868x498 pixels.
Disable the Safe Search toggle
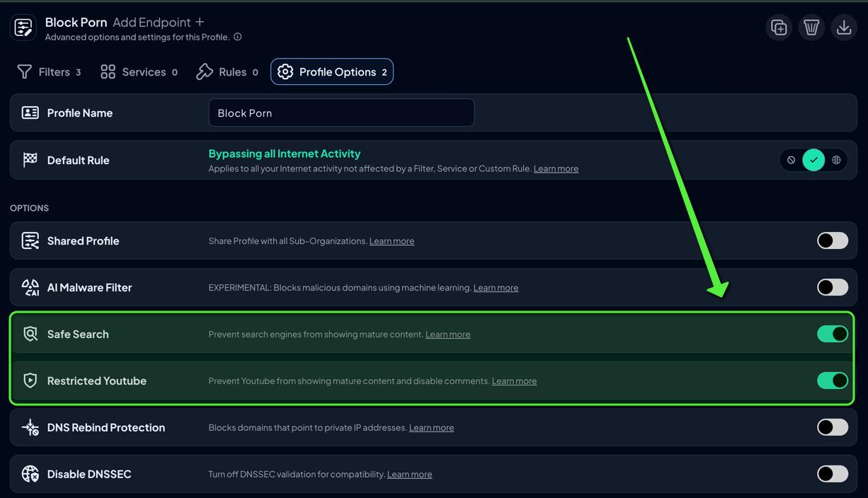click(x=832, y=334)
